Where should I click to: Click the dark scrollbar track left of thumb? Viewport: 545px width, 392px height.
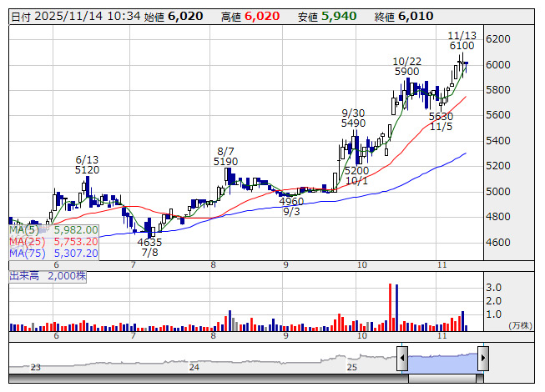209,379
